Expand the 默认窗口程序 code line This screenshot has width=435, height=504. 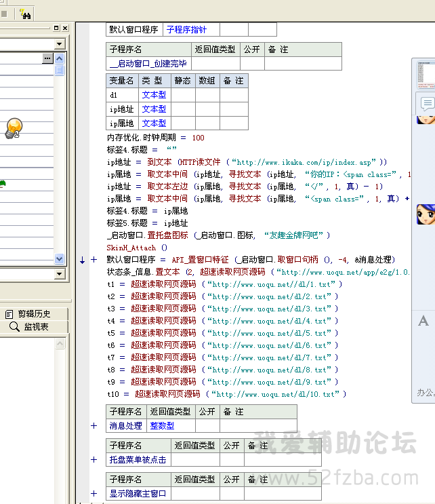point(94,260)
